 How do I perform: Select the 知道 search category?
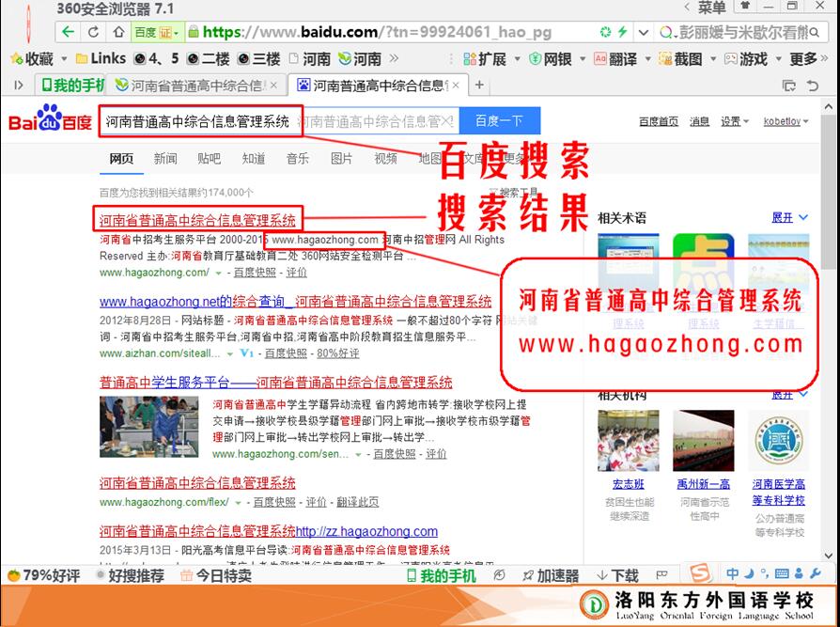254,158
